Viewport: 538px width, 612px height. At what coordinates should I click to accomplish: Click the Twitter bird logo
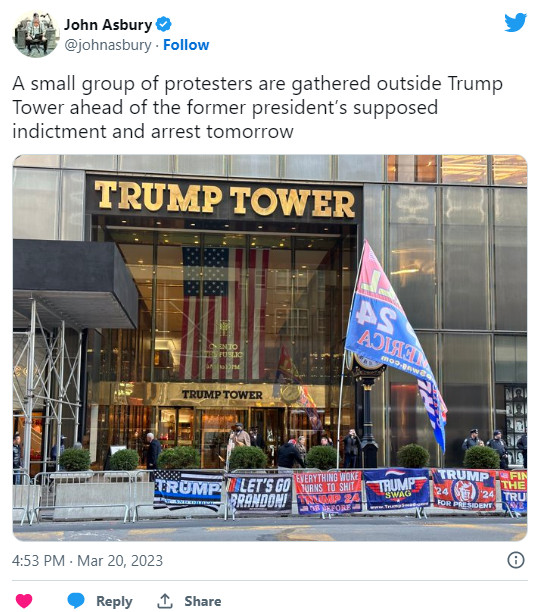tap(515, 22)
